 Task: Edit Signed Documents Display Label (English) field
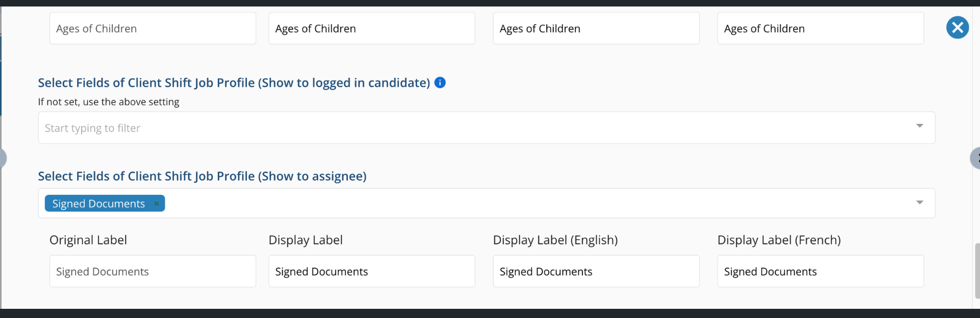tap(596, 271)
